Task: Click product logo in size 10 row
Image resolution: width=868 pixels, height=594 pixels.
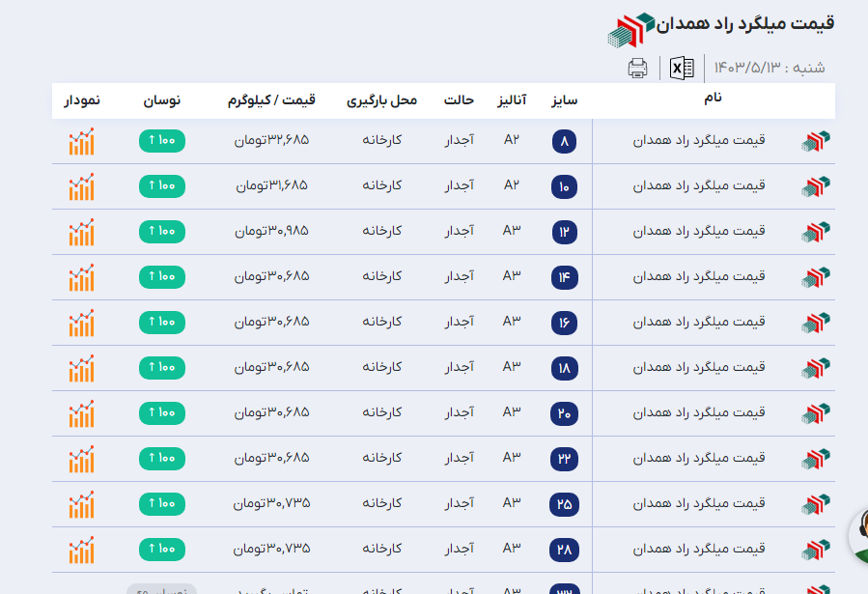Action: [x=816, y=186]
